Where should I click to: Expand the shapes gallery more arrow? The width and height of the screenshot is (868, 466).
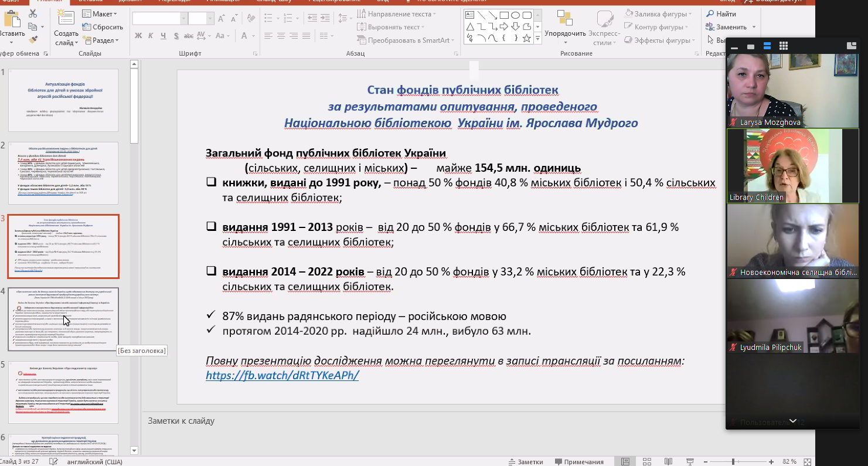(537, 38)
